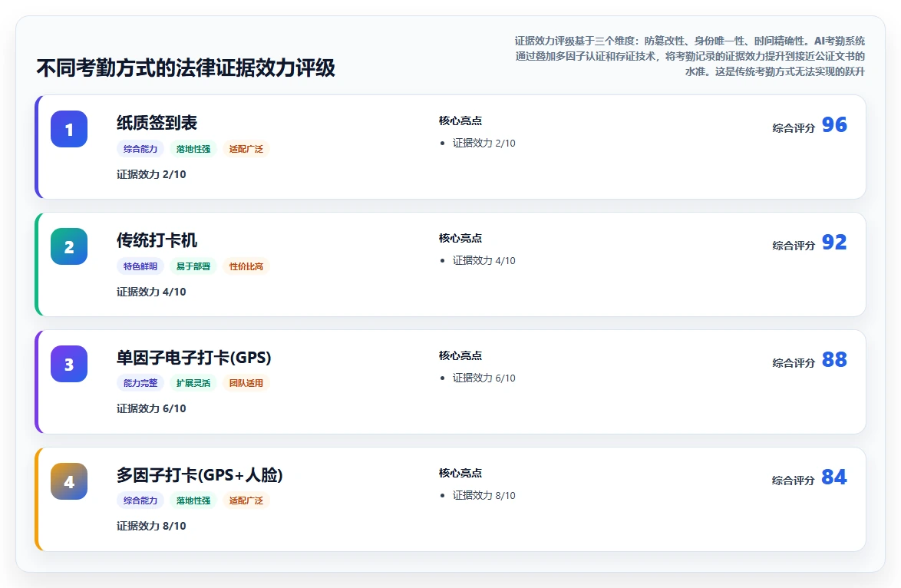
Task: Click the 能力完整 tag
Action: (140, 383)
